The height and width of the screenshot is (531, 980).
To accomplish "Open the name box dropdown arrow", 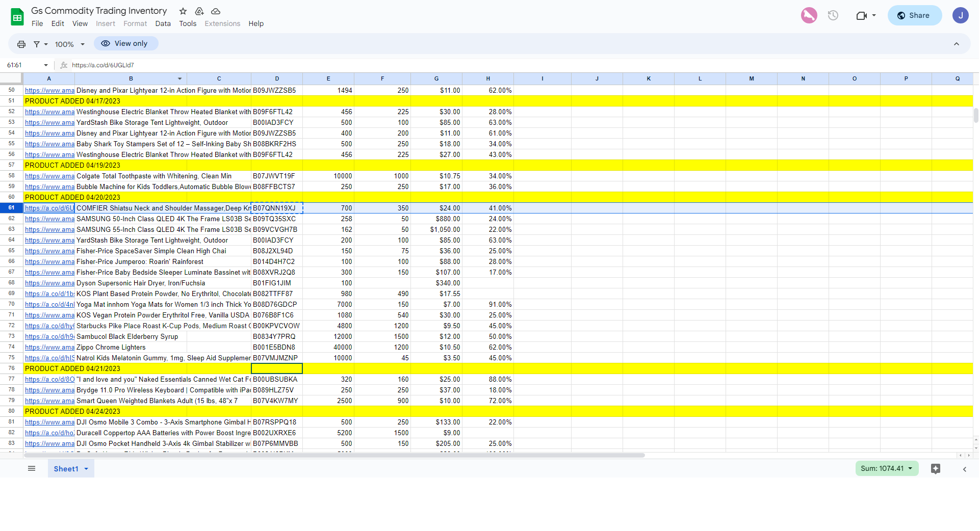I will click(46, 65).
